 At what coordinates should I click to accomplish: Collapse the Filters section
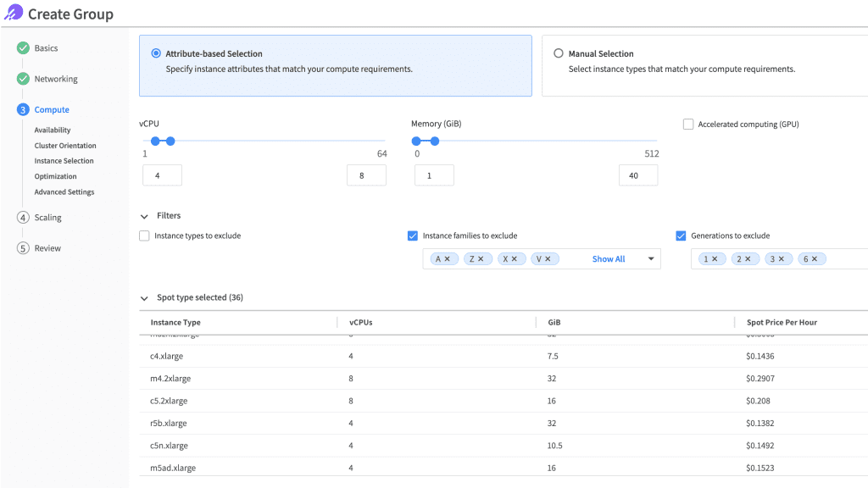tap(145, 215)
